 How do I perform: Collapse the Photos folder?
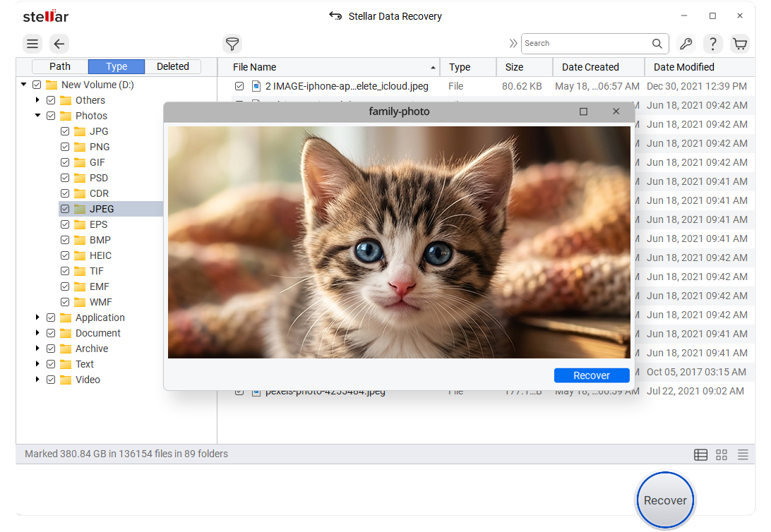pyautogui.click(x=37, y=116)
